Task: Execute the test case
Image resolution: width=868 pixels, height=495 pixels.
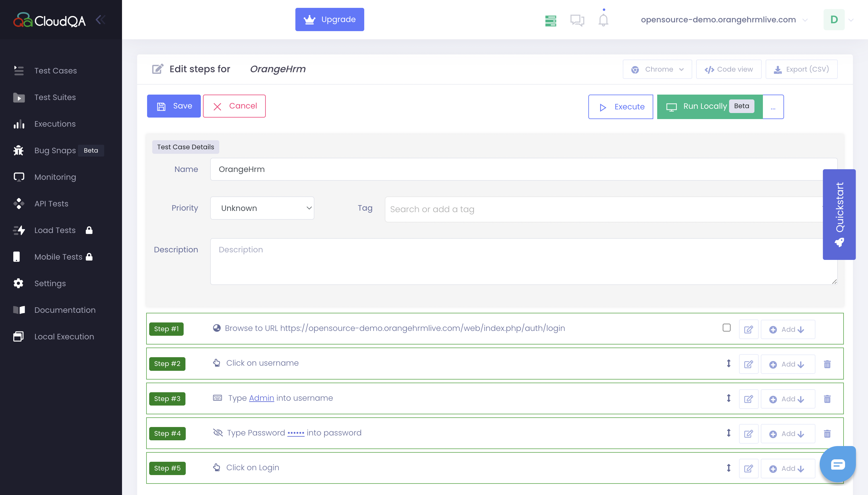Action: pyautogui.click(x=620, y=107)
